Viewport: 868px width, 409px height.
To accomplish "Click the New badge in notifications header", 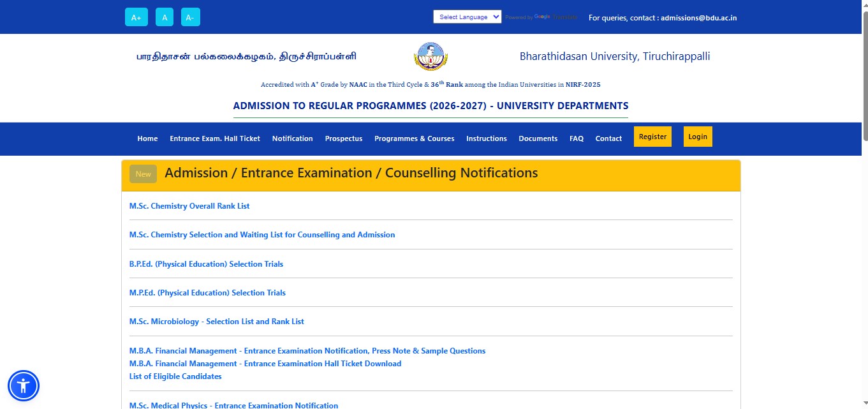I will 143,174.
